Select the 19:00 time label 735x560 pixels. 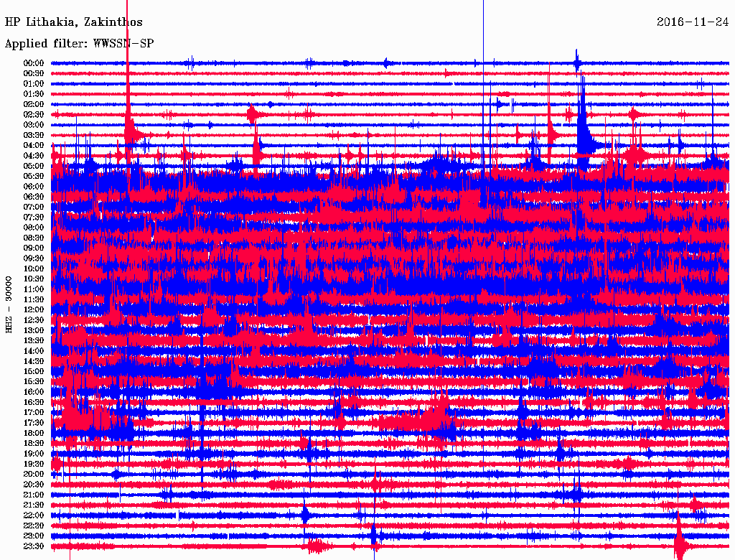(x=34, y=454)
